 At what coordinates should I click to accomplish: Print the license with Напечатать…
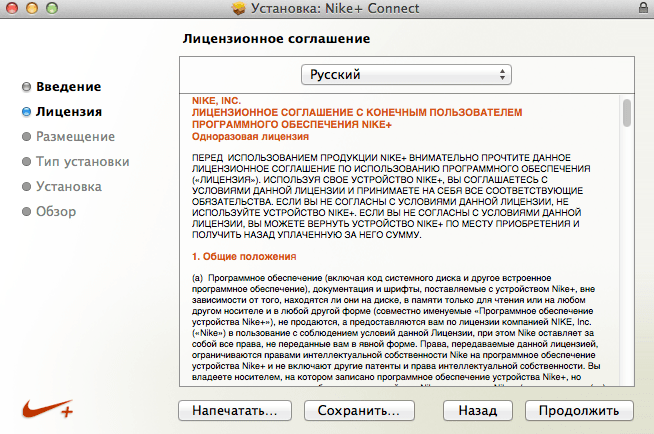(x=235, y=411)
